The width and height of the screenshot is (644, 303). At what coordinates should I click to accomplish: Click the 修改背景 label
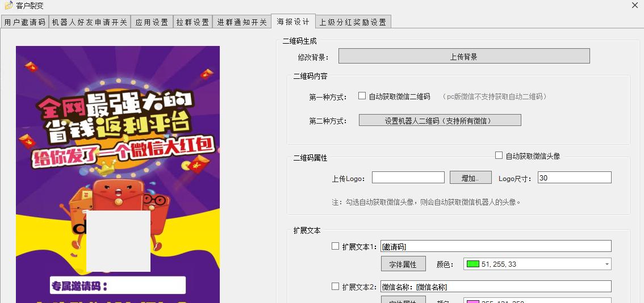313,57
